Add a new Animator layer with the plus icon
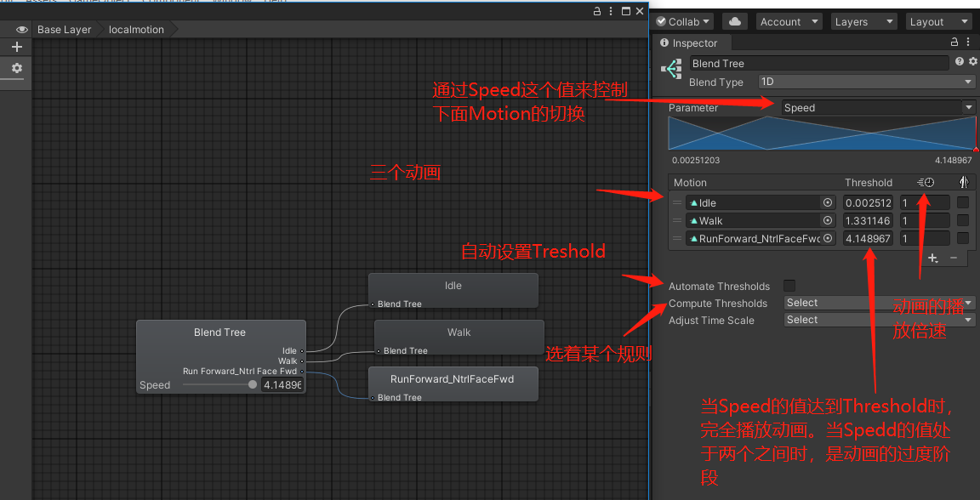This screenshot has width=980, height=500. tap(16, 47)
